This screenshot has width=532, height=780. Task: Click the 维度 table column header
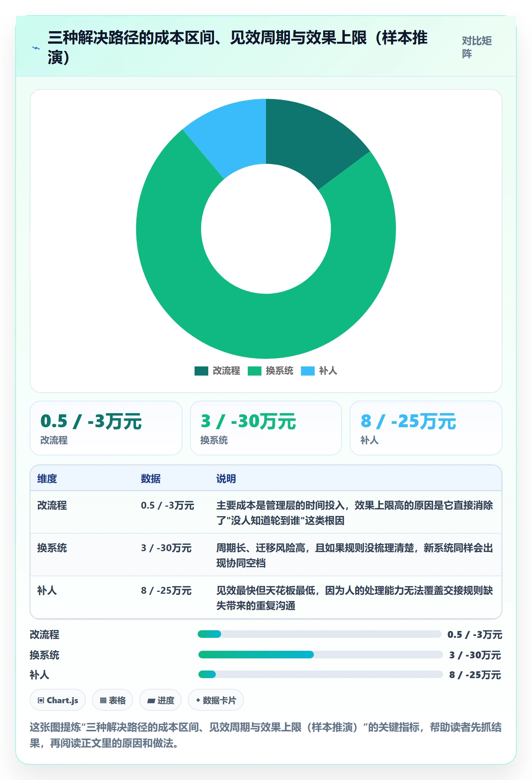pos(47,479)
